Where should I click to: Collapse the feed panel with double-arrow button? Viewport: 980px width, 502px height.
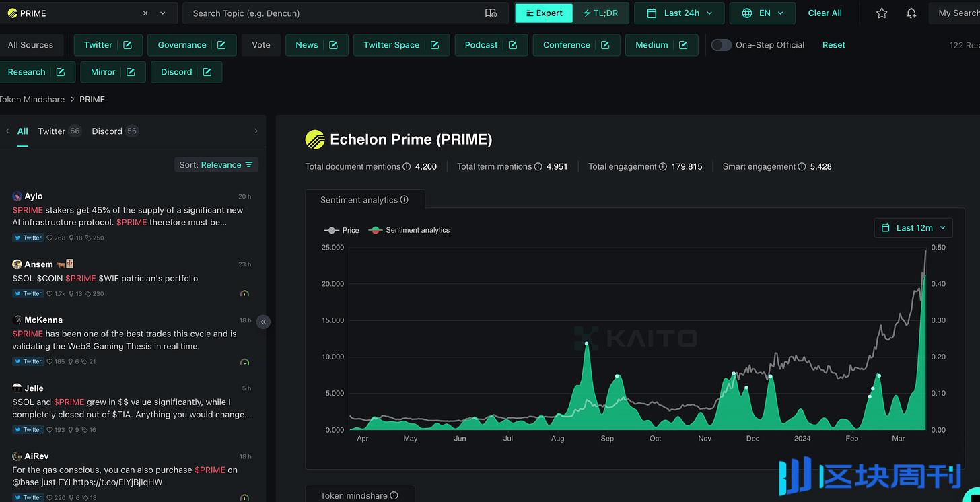tap(263, 322)
